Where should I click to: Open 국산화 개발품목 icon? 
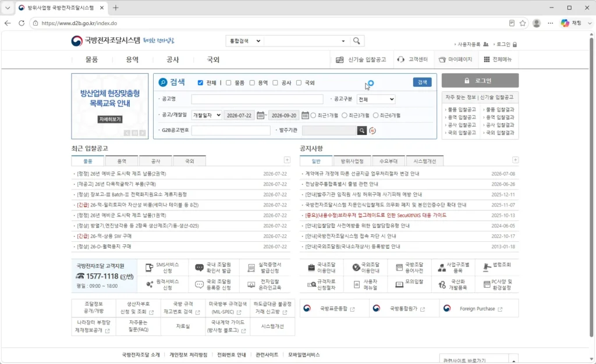click(442, 284)
